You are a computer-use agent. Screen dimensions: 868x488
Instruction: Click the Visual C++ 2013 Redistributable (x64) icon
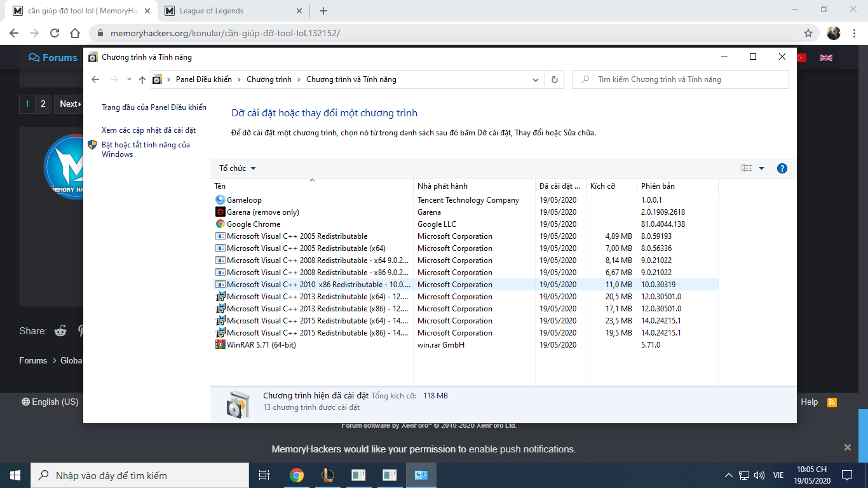[x=220, y=297]
